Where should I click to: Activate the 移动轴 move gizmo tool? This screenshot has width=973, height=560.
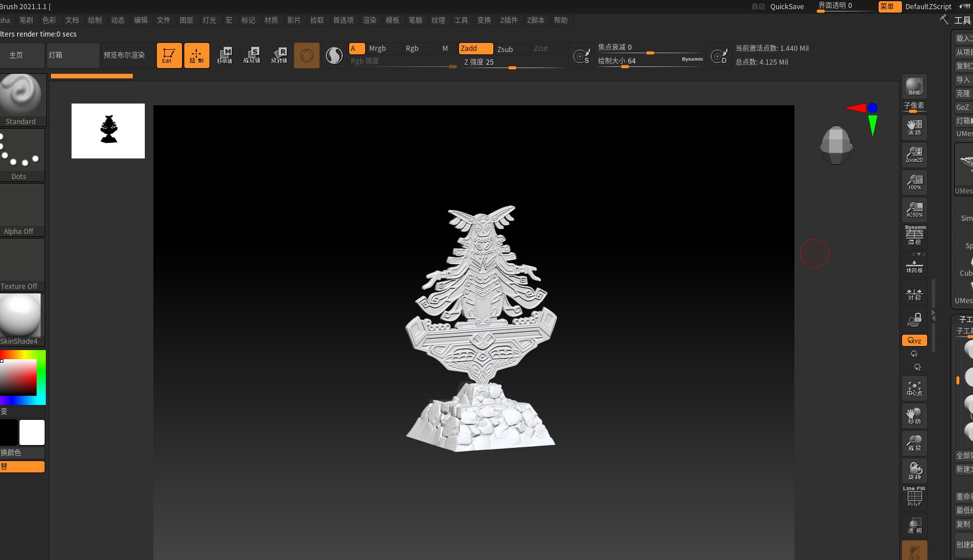[224, 55]
